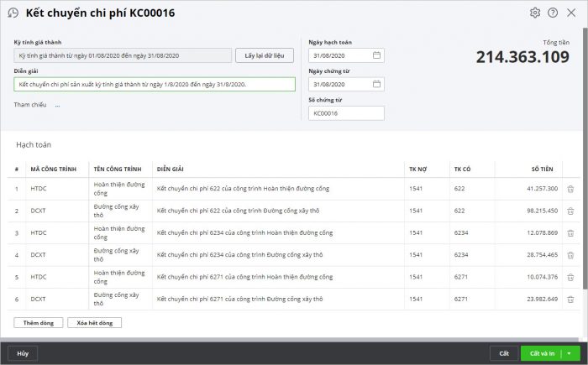
Task: Open settings gear icon in header
Action: click(535, 13)
